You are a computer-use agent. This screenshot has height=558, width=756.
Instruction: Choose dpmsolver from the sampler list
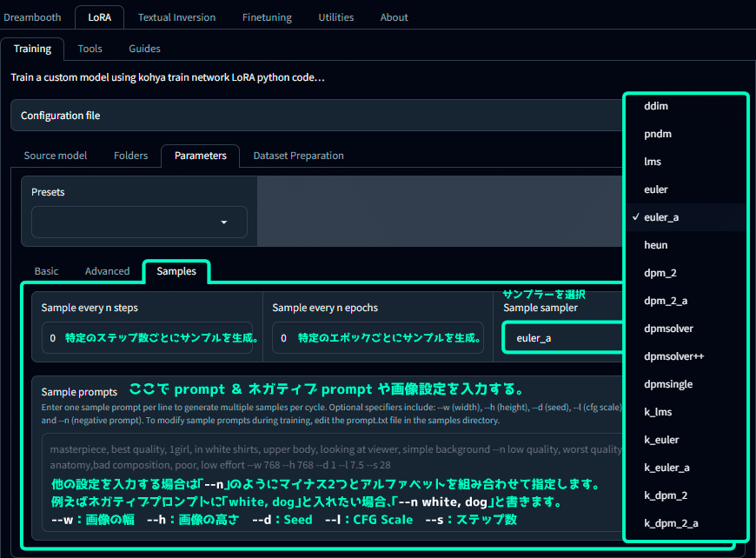686,329
